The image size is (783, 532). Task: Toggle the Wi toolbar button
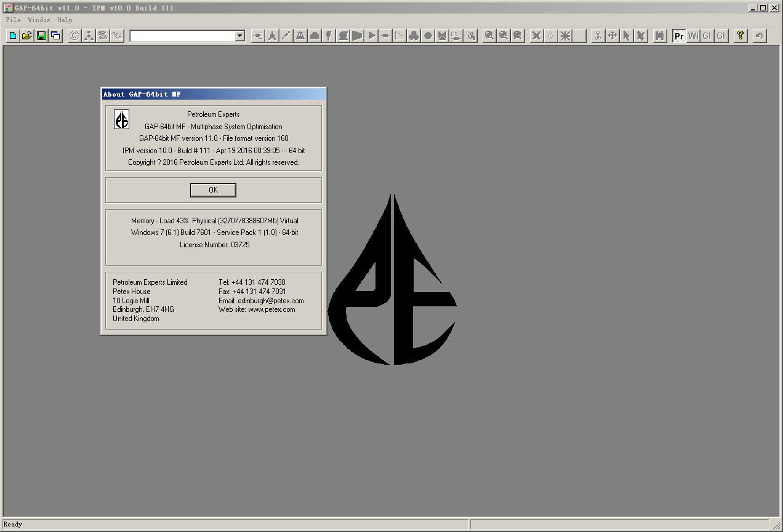pyautogui.click(x=693, y=36)
